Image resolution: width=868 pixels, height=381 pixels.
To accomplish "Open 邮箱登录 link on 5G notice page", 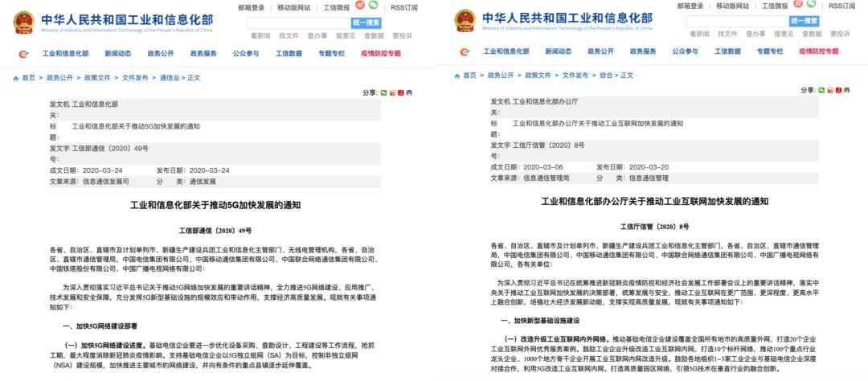I will click(252, 8).
